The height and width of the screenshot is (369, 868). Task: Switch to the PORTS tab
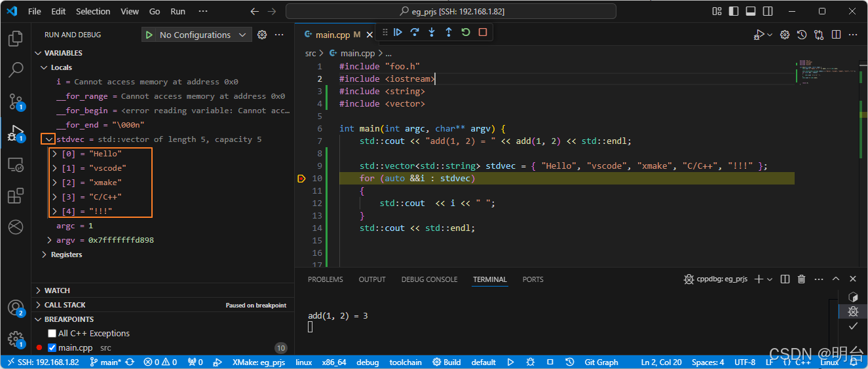[x=533, y=279]
